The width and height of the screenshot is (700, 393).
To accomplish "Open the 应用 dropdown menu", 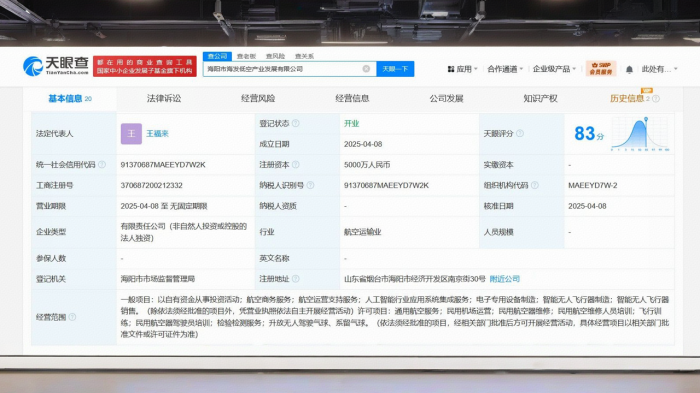I will pyautogui.click(x=463, y=69).
